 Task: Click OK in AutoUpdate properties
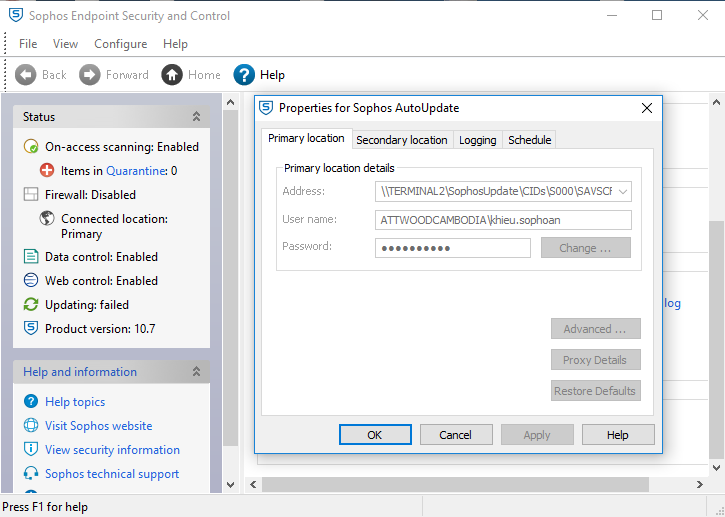pyautogui.click(x=375, y=435)
